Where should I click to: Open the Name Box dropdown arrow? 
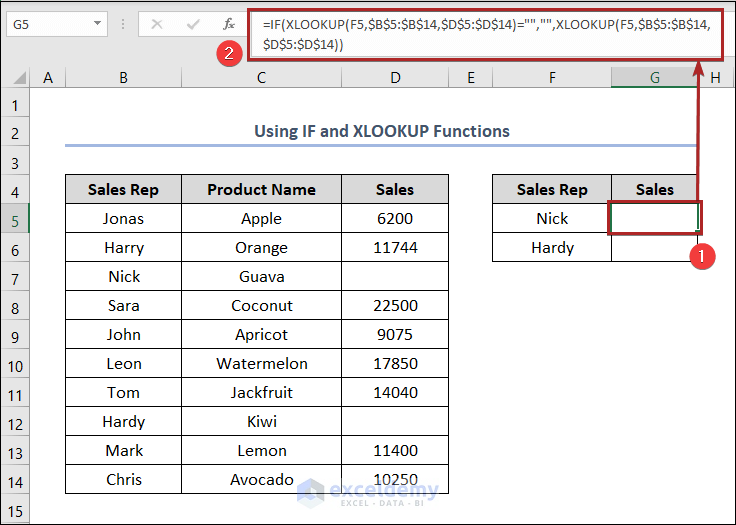tap(97, 23)
